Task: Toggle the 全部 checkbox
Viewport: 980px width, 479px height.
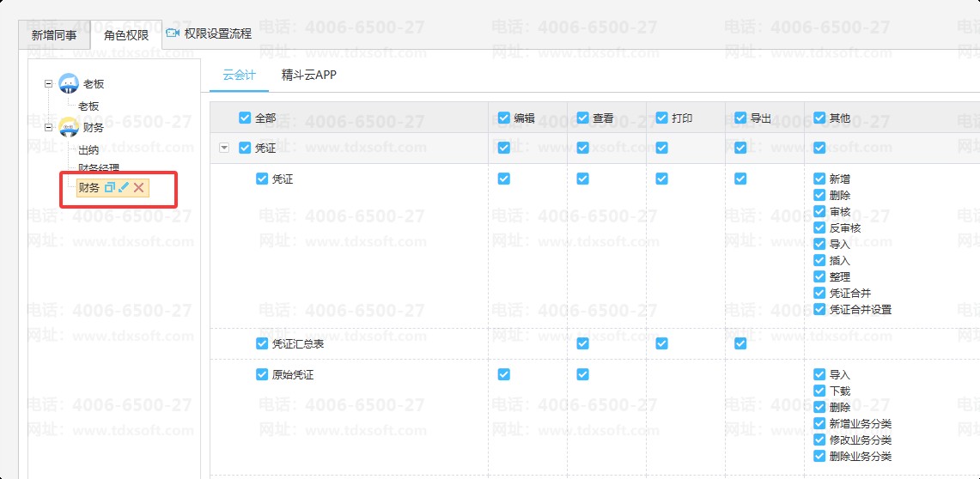Action: coord(245,118)
